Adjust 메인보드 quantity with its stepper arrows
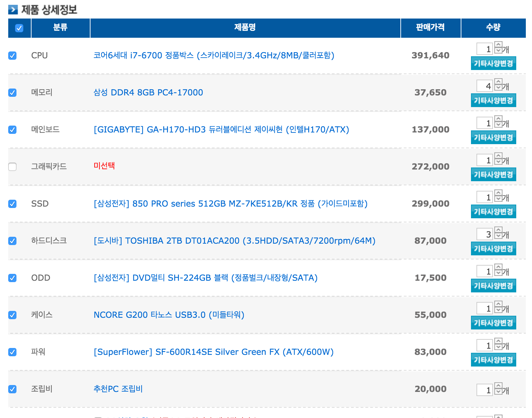The width and height of the screenshot is (532, 418). (x=498, y=122)
